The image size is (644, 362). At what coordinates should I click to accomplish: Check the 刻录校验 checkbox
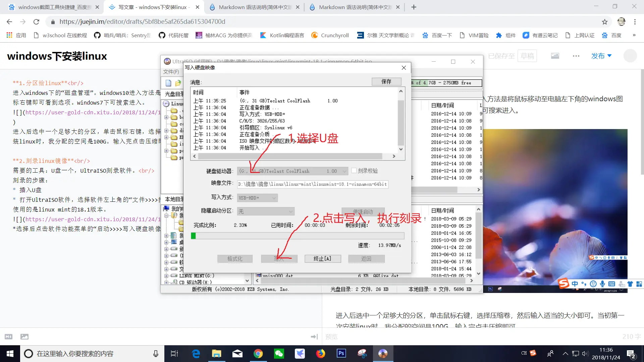click(x=354, y=171)
